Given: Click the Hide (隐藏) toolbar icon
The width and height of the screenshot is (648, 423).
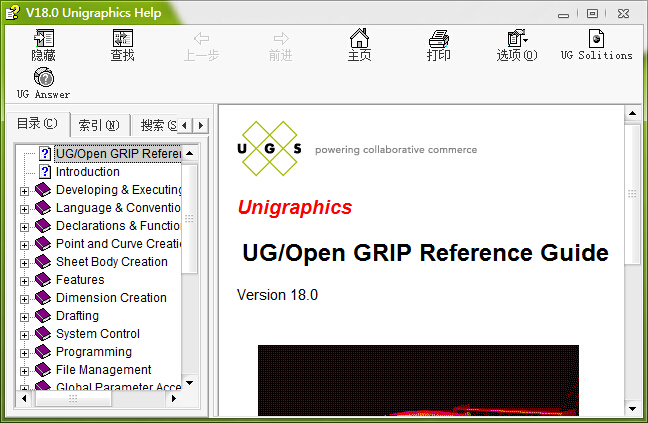Looking at the screenshot, I should tap(44, 38).
